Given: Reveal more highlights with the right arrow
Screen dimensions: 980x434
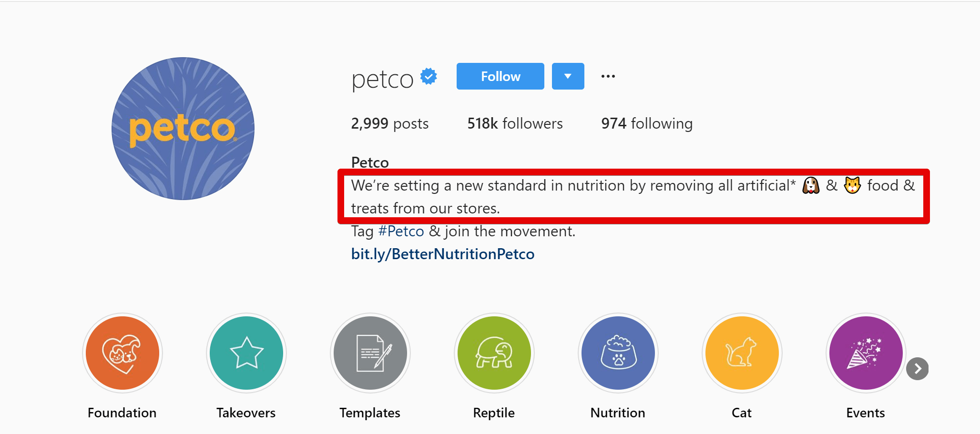Looking at the screenshot, I should point(918,368).
